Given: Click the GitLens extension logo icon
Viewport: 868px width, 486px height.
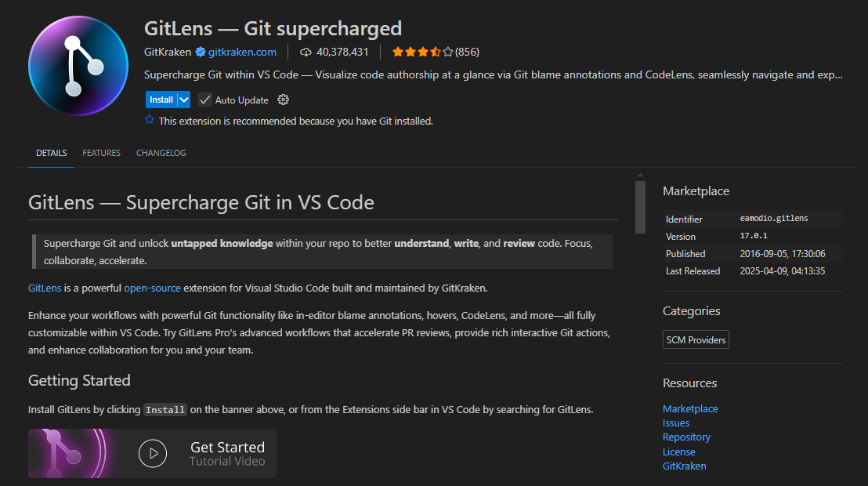Looking at the screenshot, I should [78, 66].
